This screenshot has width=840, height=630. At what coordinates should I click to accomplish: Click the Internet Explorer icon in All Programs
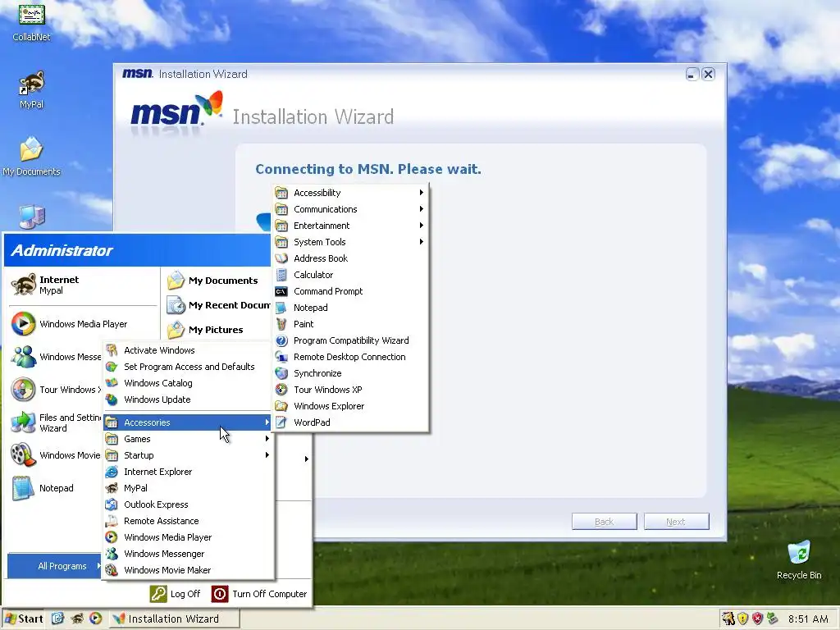point(112,472)
